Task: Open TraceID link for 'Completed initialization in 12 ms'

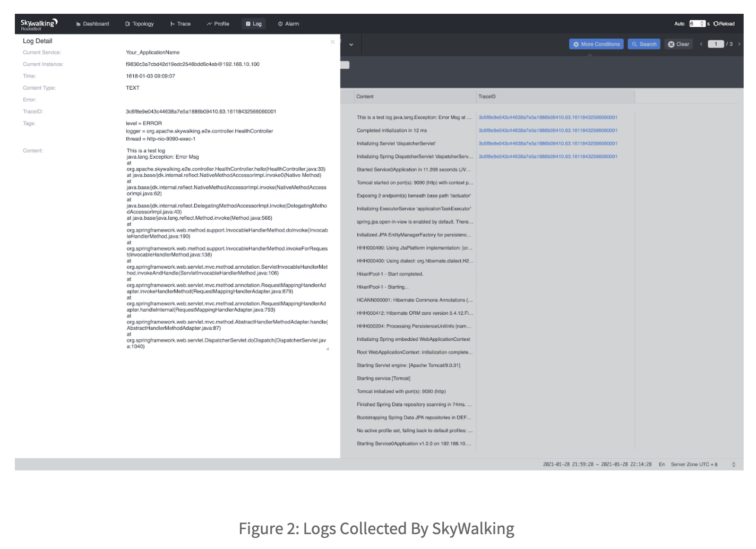Action: coord(548,131)
